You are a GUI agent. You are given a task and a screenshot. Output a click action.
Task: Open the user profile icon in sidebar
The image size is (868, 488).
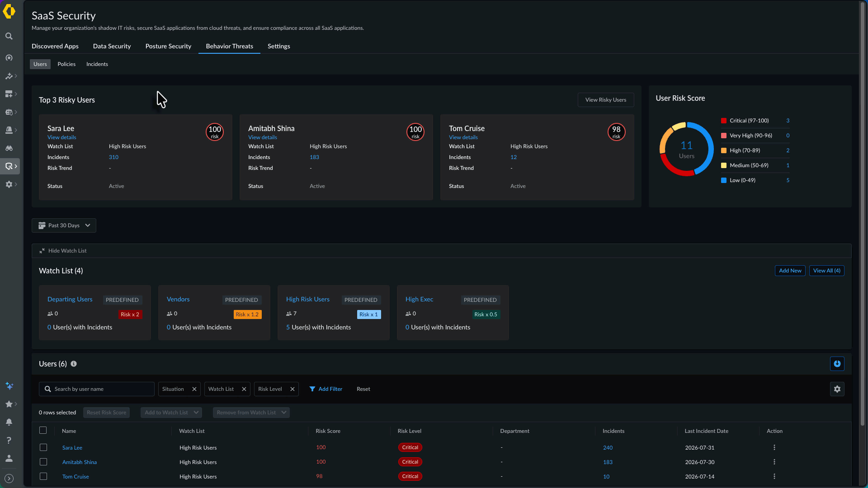coord(9,458)
